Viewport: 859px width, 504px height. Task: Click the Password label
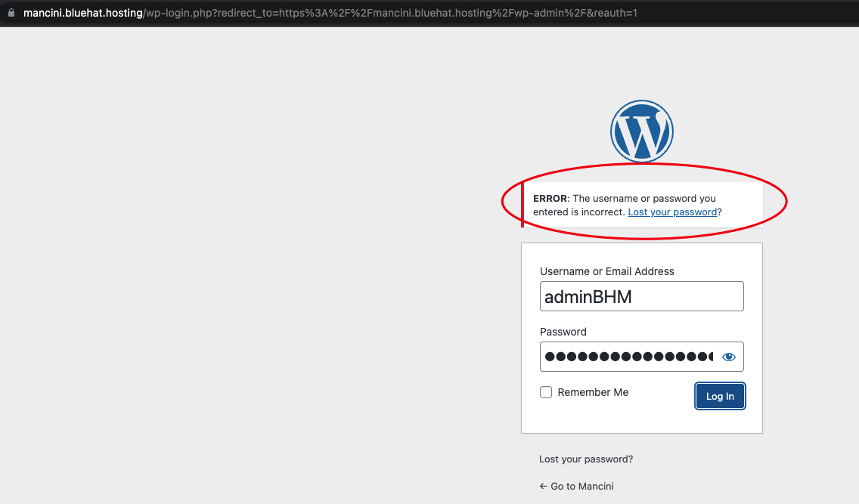563,332
